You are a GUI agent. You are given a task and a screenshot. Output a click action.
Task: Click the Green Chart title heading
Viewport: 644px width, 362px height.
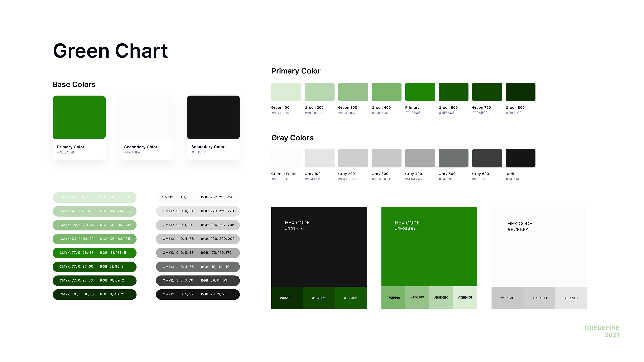110,51
